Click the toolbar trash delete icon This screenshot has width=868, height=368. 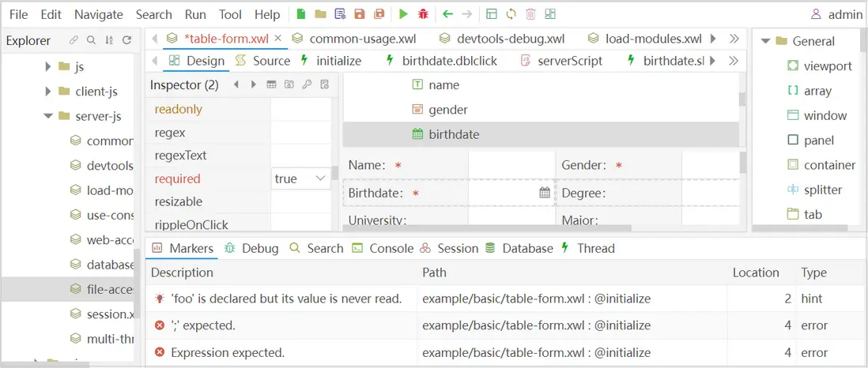530,14
